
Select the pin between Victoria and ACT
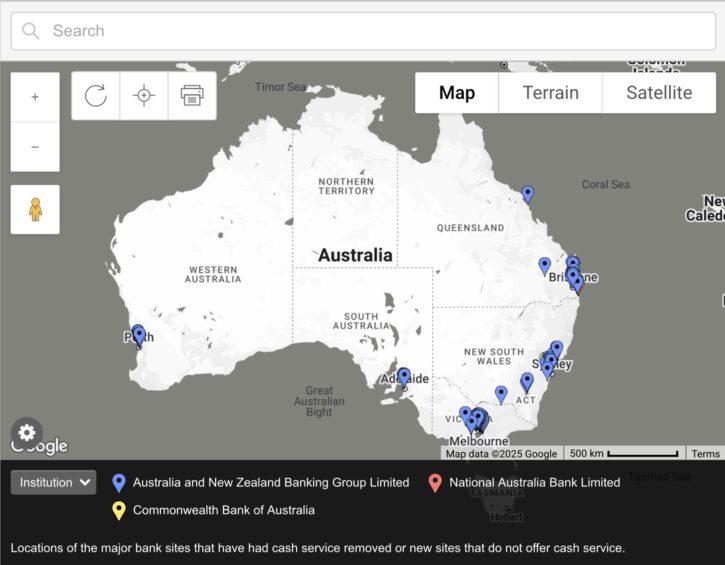pos(501,394)
